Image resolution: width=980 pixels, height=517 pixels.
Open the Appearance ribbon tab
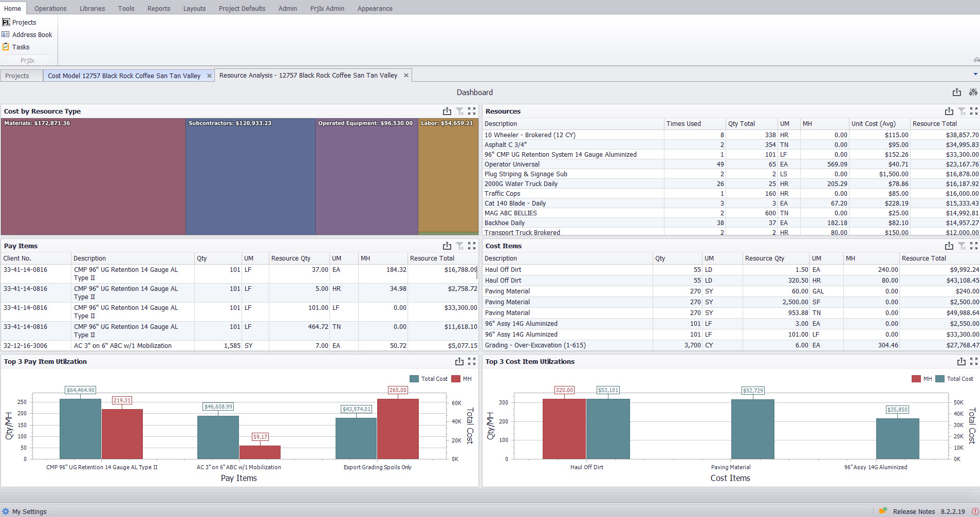375,8
